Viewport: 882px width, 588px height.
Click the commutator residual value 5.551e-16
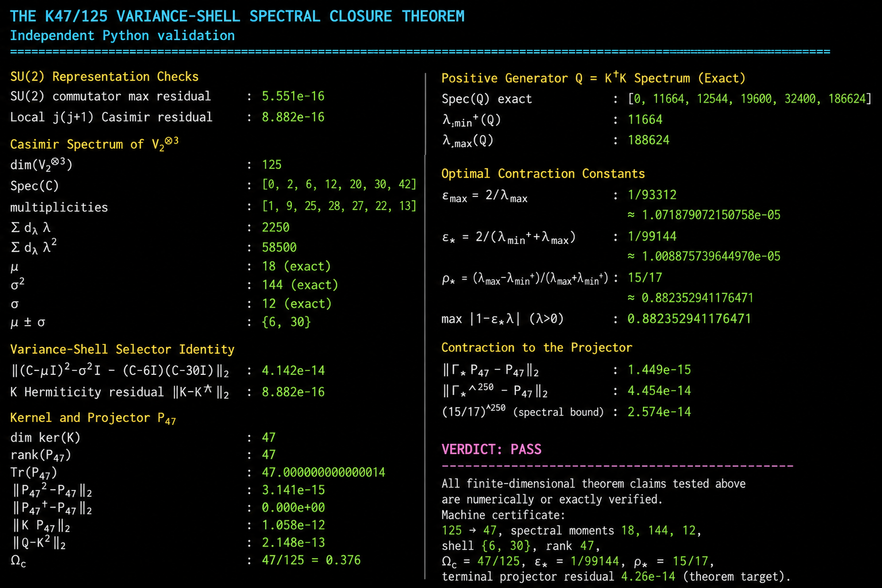293,96
